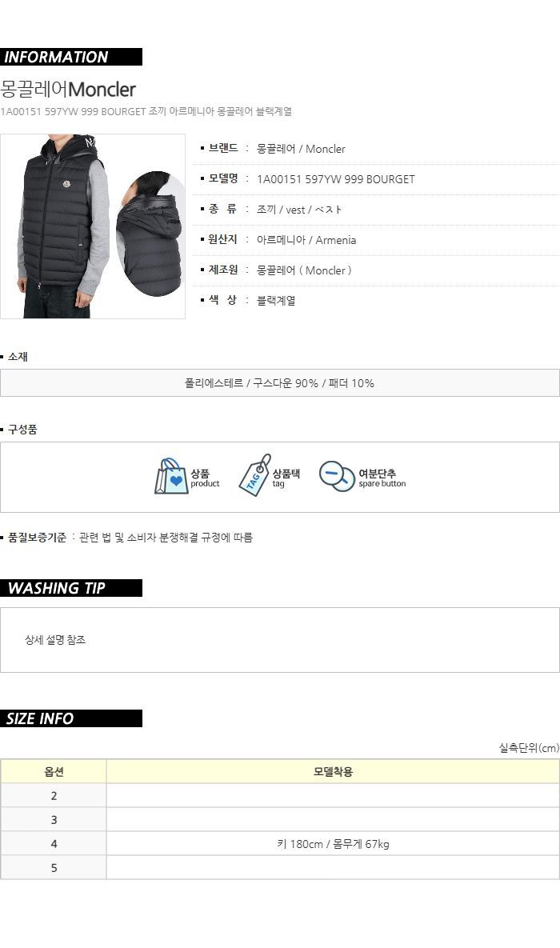Viewport: 560px width, 948px height.
Task: Click the material composition box
Action: click(280, 383)
